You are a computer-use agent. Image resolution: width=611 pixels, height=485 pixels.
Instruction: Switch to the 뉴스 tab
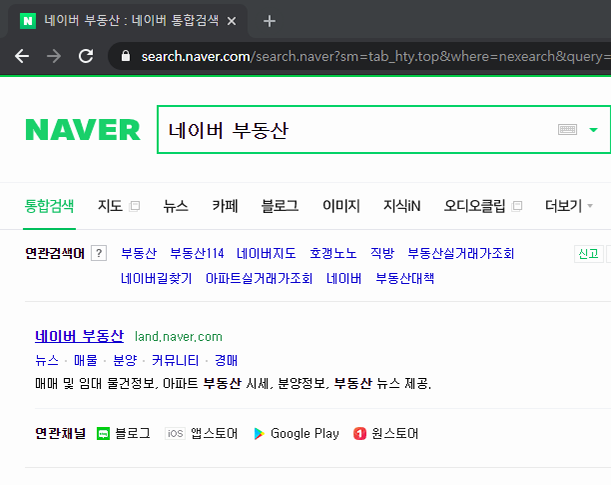coord(176,206)
